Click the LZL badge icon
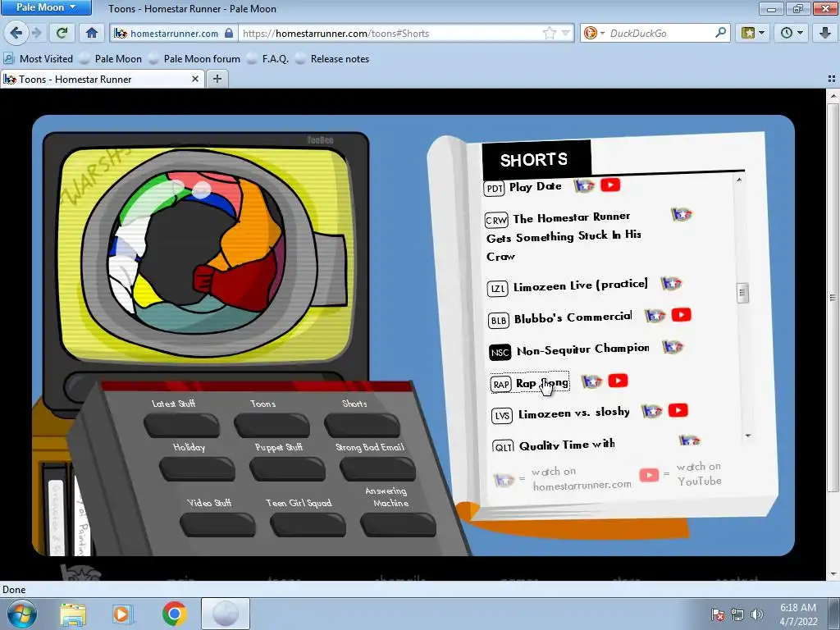840x630 pixels. 498,289
